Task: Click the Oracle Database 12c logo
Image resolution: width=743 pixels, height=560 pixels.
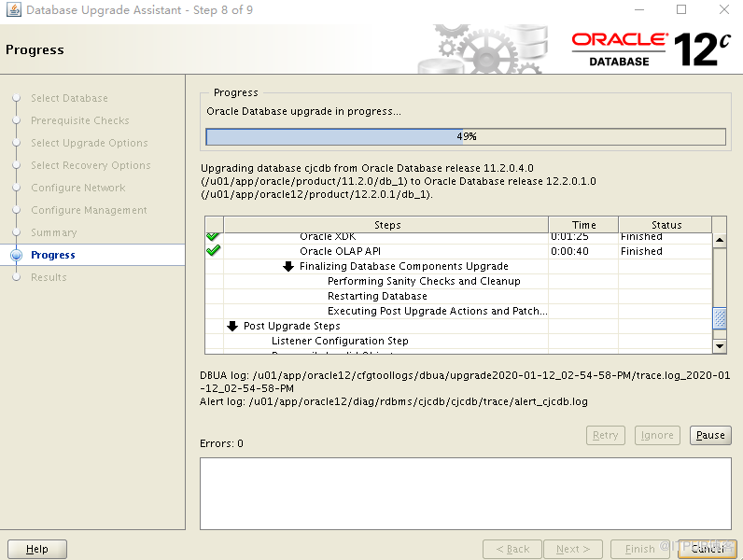Action: pos(652,49)
